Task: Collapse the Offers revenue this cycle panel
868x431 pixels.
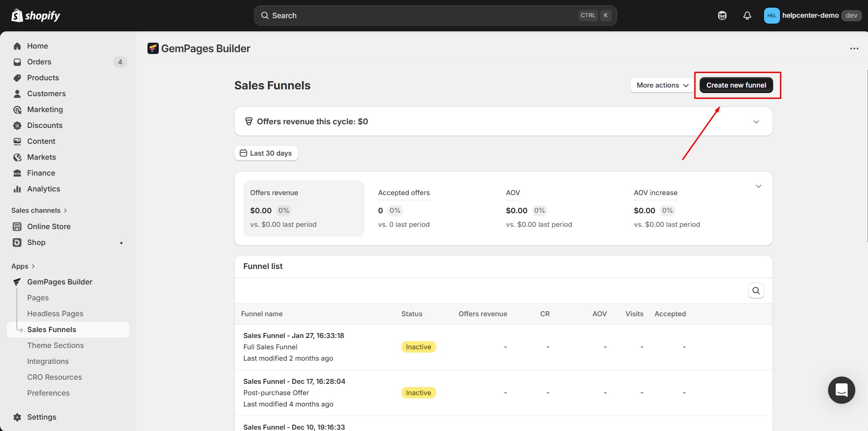Action: [756, 121]
